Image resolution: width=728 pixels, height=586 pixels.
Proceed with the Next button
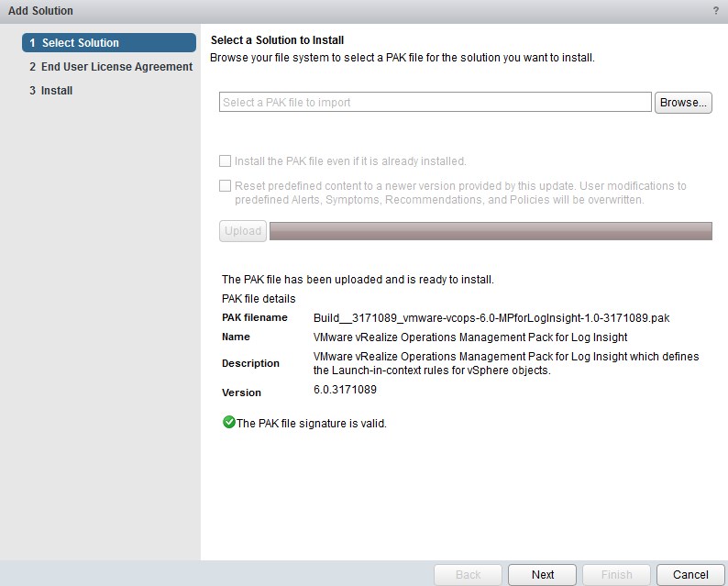click(543, 574)
